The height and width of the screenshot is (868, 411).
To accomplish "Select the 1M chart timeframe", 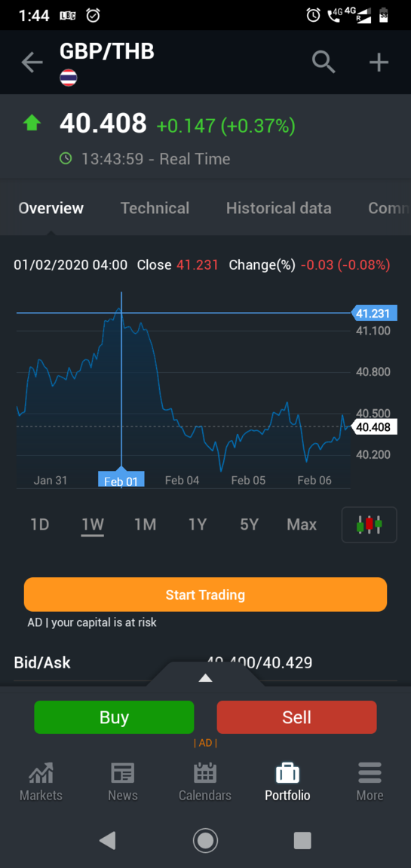I will click(x=145, y=524).
